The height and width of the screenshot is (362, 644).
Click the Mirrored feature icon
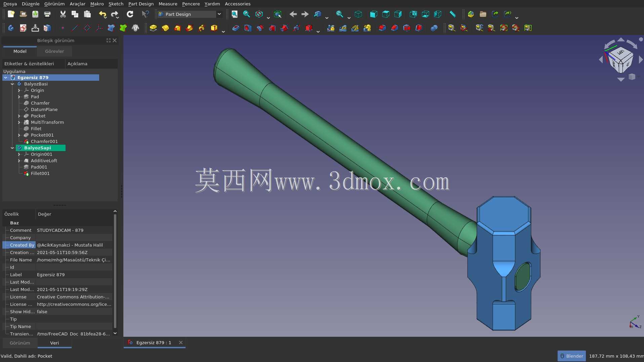[x=331, y=28]
